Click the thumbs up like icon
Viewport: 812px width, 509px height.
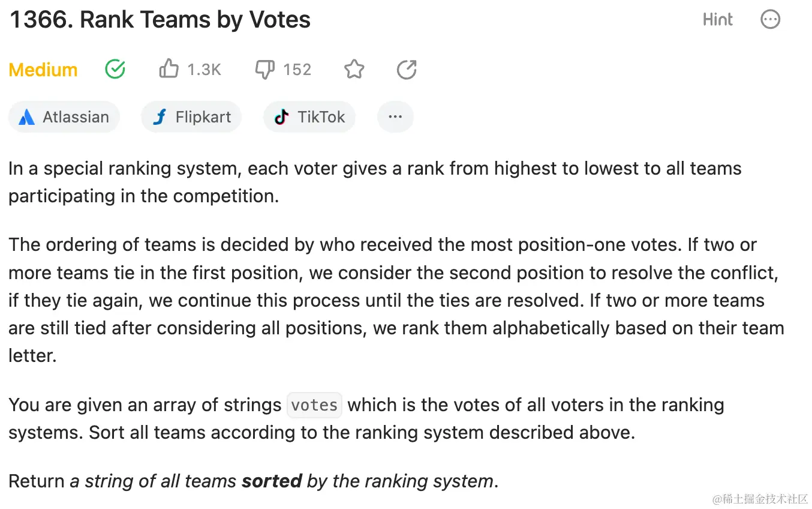pyautogui.click(x=169, y=70)
